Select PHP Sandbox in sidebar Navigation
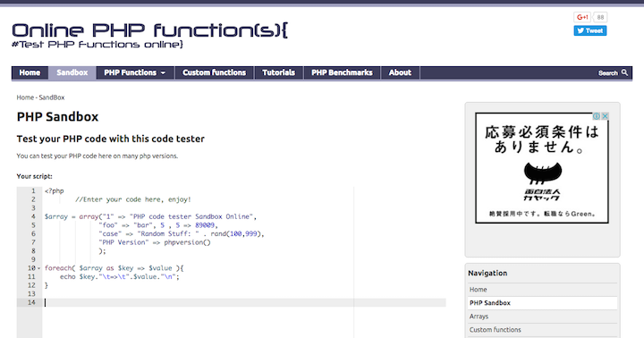The height and width of the screenshot is (338, 644). (542, 303)
